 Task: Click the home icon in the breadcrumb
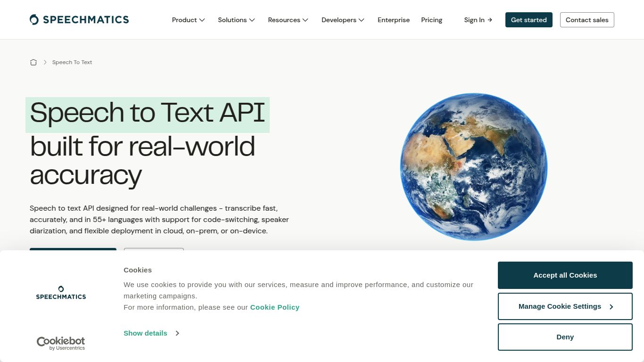(x=33, y=62)
